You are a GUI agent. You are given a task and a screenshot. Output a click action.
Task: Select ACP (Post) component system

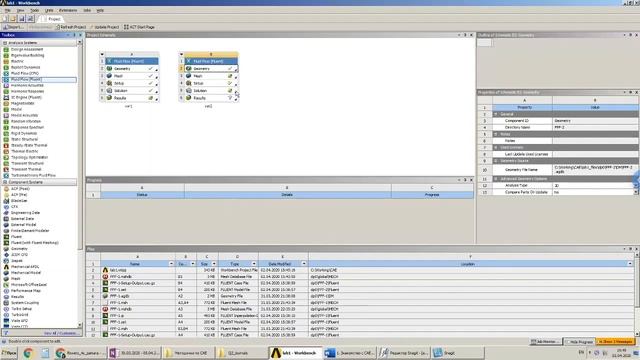pos(20,189)
